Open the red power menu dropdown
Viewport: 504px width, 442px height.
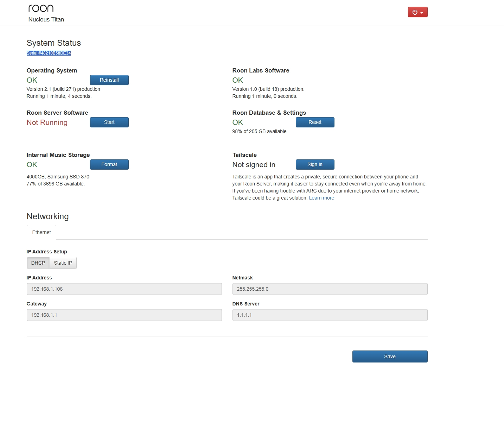click(x=417, y=12)
